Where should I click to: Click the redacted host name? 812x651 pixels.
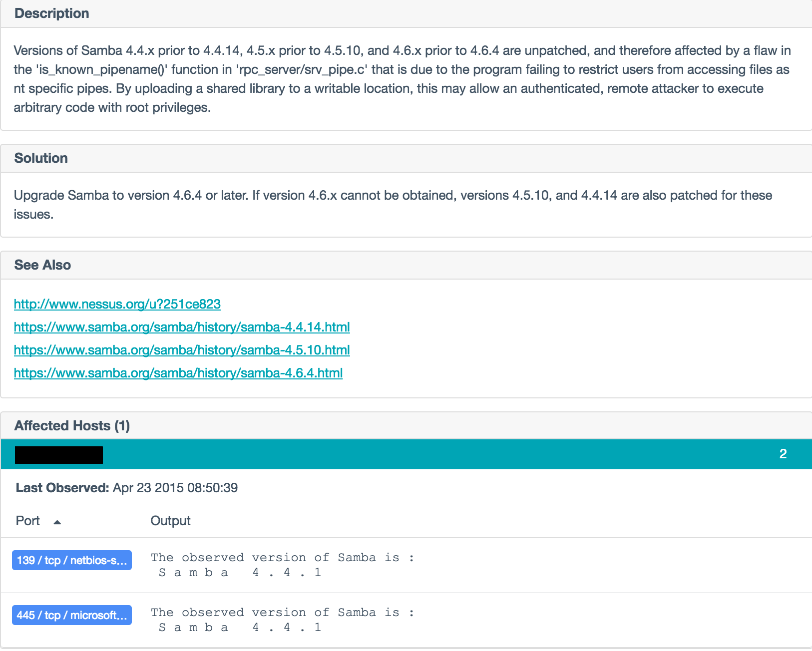59,455
